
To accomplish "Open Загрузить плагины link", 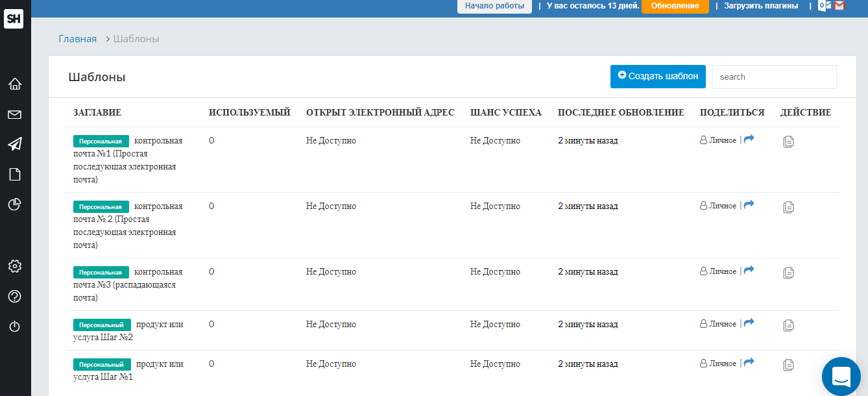I will tap(761, 6).
